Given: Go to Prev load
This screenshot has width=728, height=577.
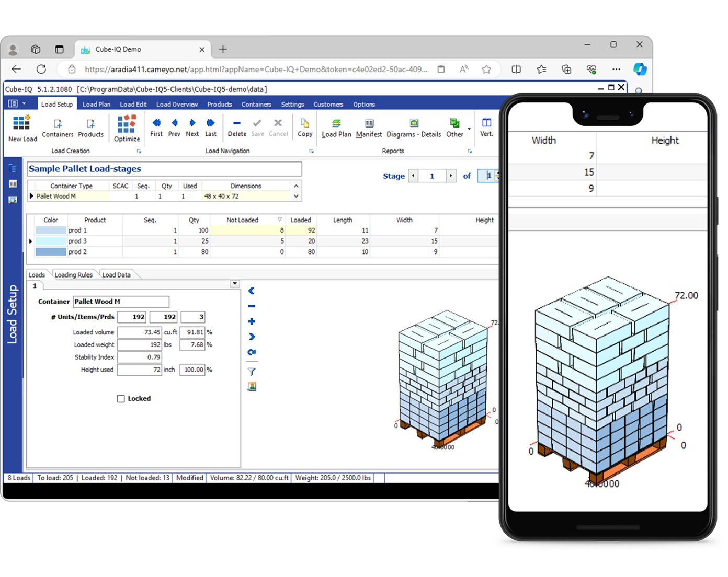Looking at the screenshot, I should coord(174,128).
